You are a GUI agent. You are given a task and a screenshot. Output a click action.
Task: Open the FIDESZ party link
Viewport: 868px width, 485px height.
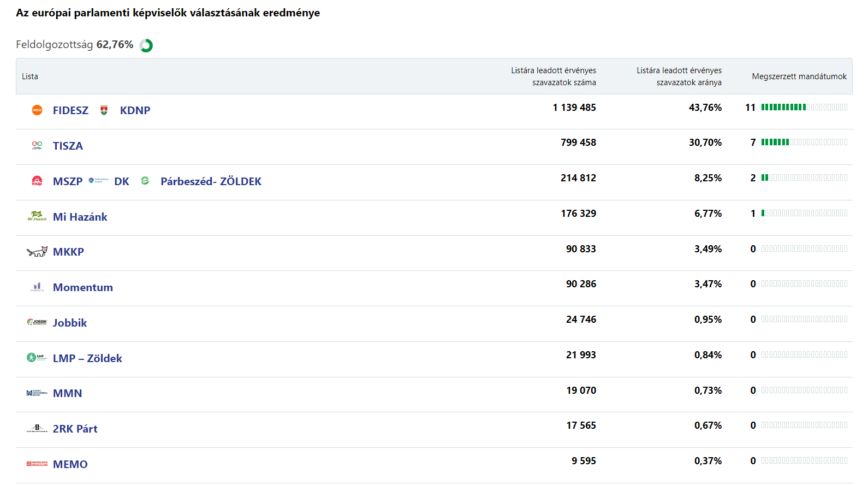click(x=70, y=110)
